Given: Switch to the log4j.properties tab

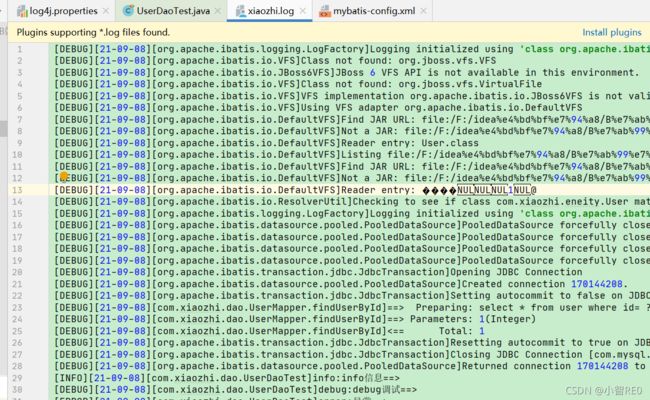Looking at the screenshot, I should click(x=63, y=11).
